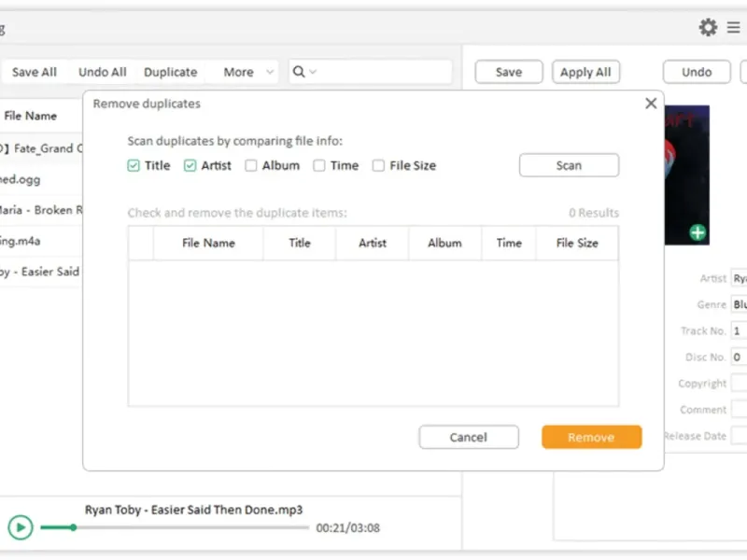Tick the Time checkbox
Viewport: 747px width, 560px height.
(319, 166)
